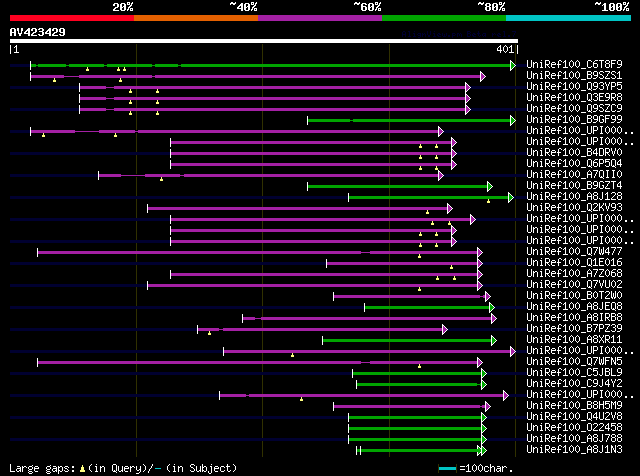The height and width of the screenshot is (476, 640).
Task: Click the green alignment bar of UniRef100_A8JEQ8
Action: (x=427, y=308)
